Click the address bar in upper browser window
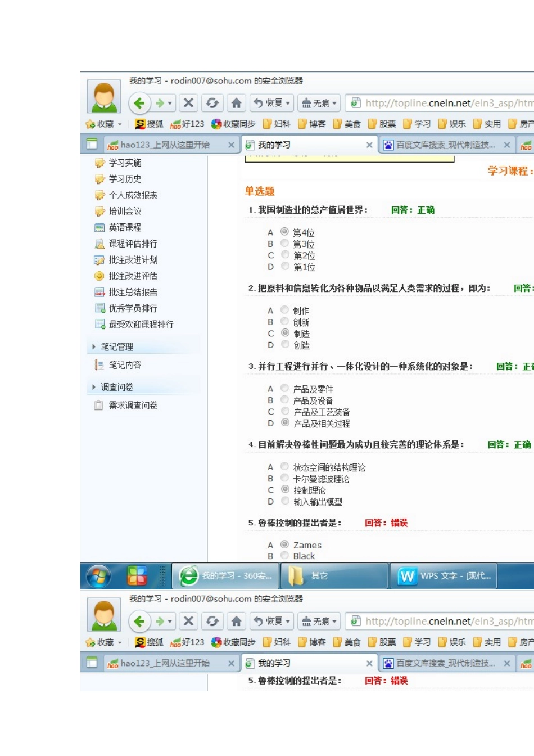This screenshot has height=756, width=534. 440,103
